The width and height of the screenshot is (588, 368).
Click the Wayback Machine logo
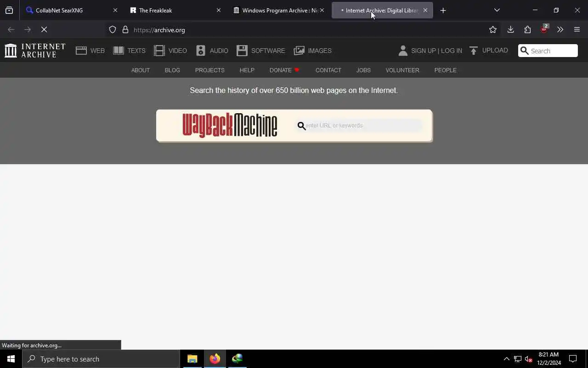[x=230, y=125]
